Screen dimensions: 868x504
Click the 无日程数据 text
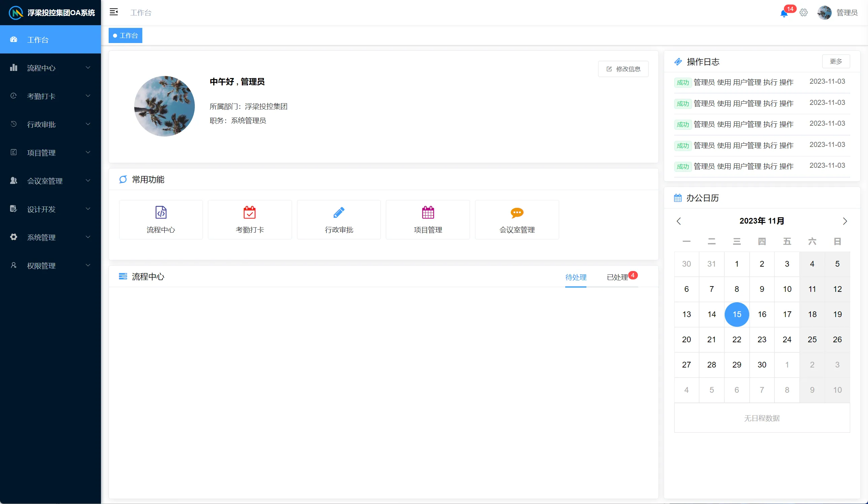[762, 418]
